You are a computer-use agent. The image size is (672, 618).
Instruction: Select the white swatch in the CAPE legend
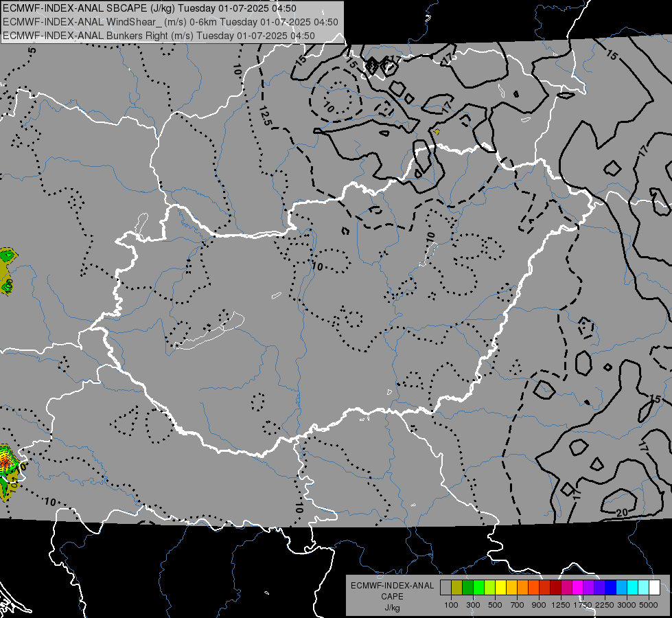click(654, 588)
